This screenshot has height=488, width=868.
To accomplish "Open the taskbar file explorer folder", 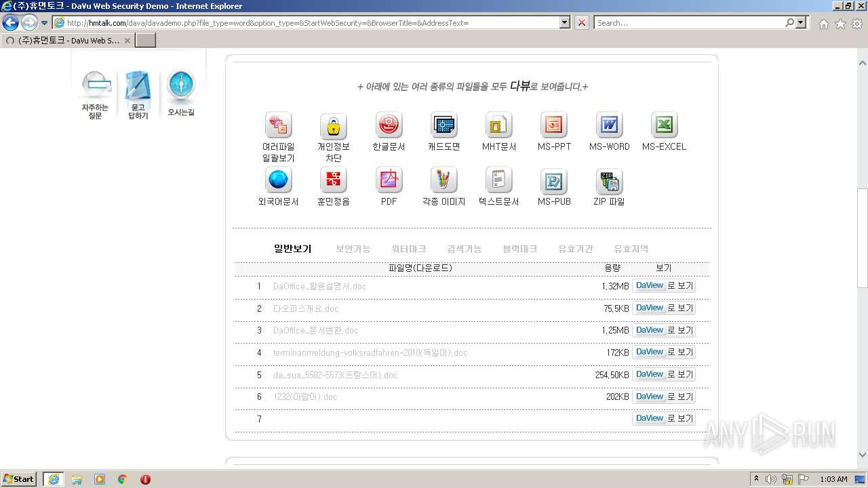I will (x=77, y=479).
